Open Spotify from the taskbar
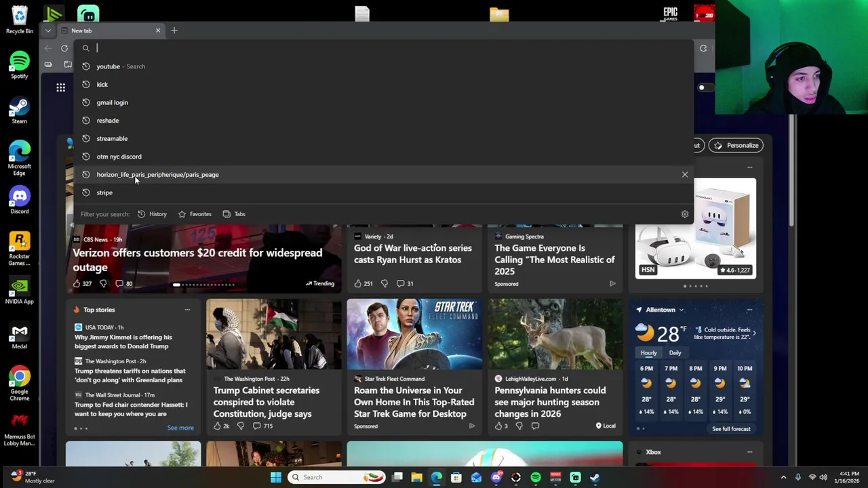 tap(536, 477)
